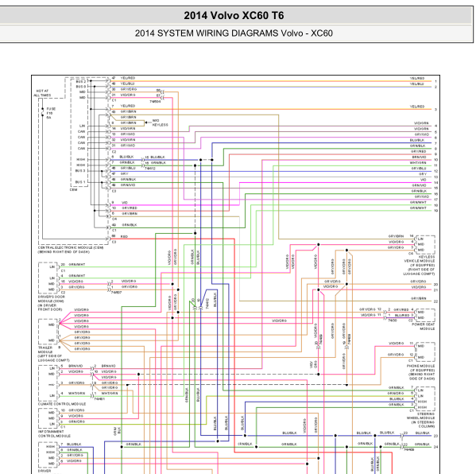Click "GRY/ORG" label at phone module pin 12

coord(396,355)
